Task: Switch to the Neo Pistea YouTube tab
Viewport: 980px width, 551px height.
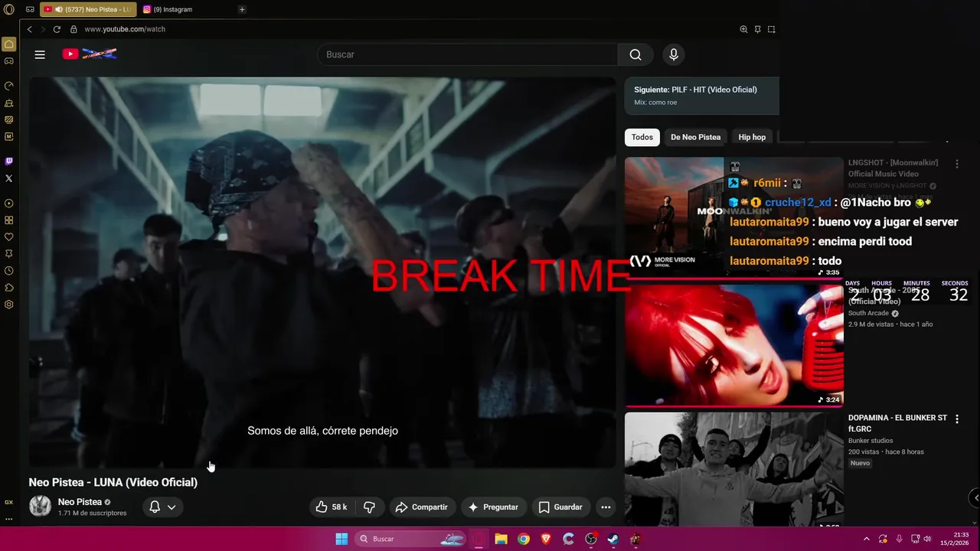Action: coord(87,9)
